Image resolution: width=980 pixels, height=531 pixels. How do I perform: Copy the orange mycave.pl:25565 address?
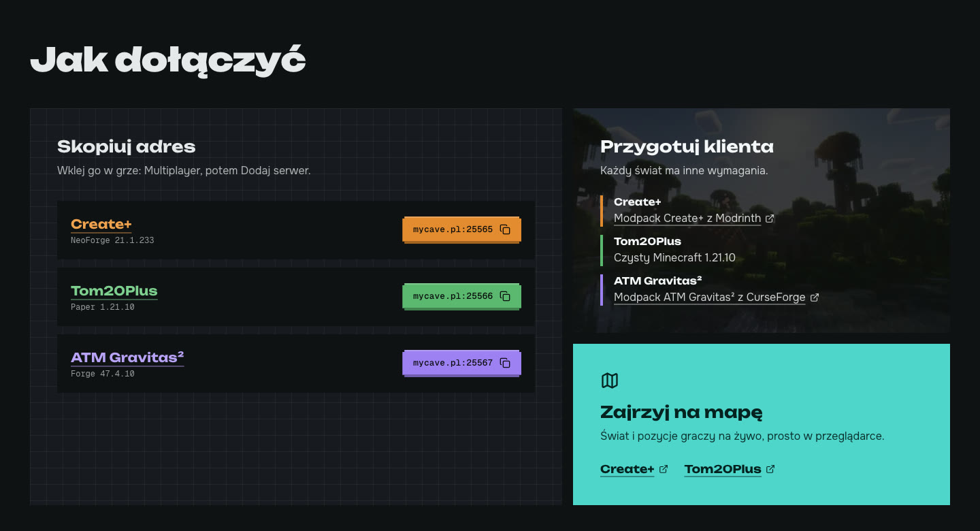coord(461,229)
